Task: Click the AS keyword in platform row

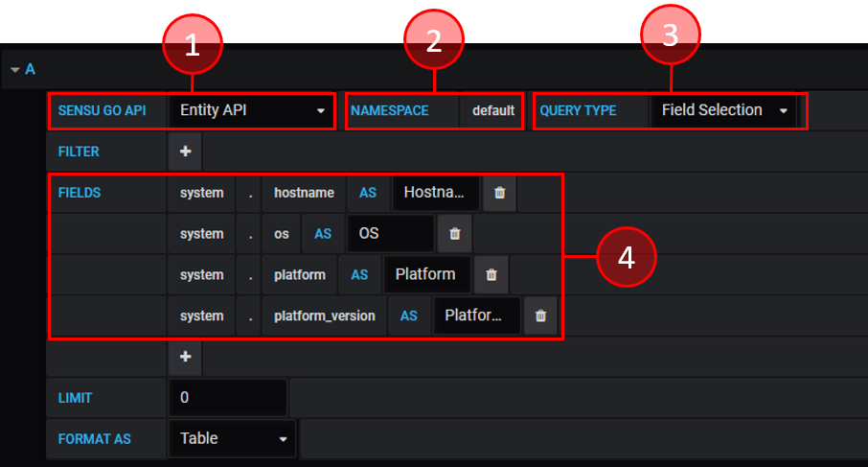Action: click(359, 275)
